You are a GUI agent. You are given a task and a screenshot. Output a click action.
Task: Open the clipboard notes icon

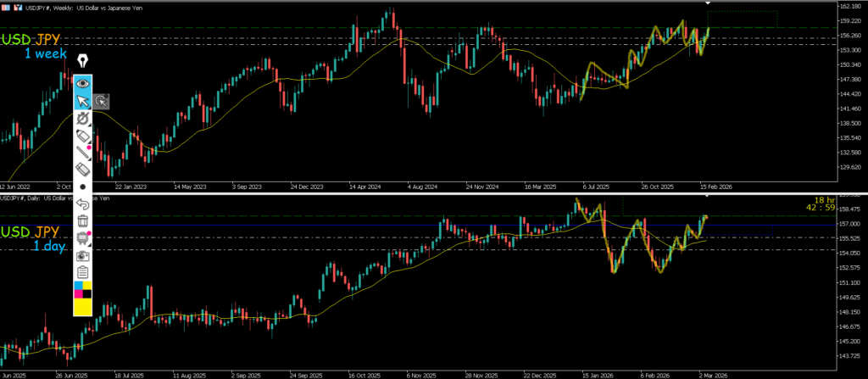pyautogui.click(x=83, y=271)
